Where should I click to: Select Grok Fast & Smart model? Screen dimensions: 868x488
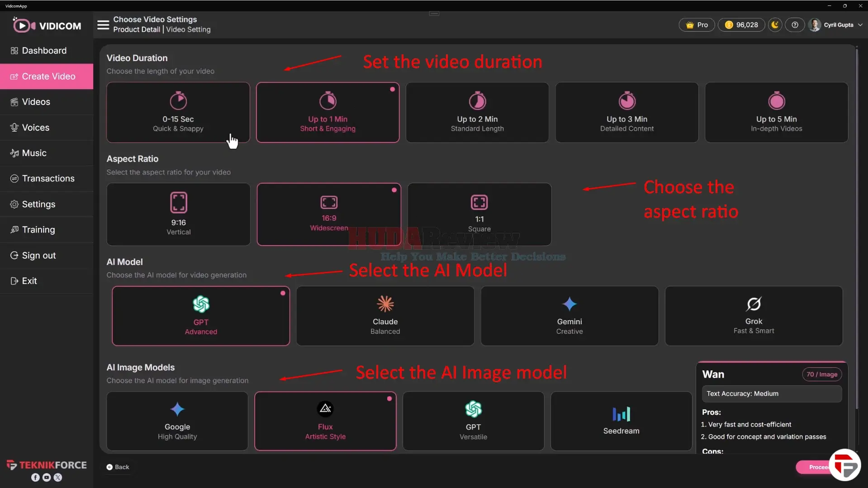point(754,316)
